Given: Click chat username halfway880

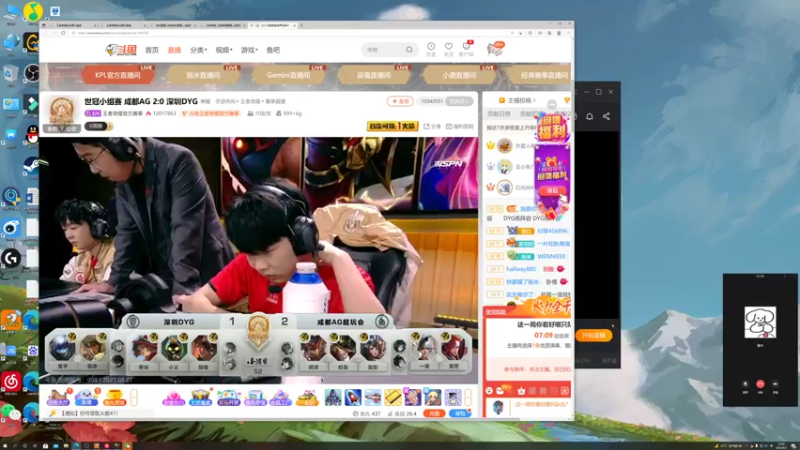Looking at the screenshot, I should click(x=520, y=269).
